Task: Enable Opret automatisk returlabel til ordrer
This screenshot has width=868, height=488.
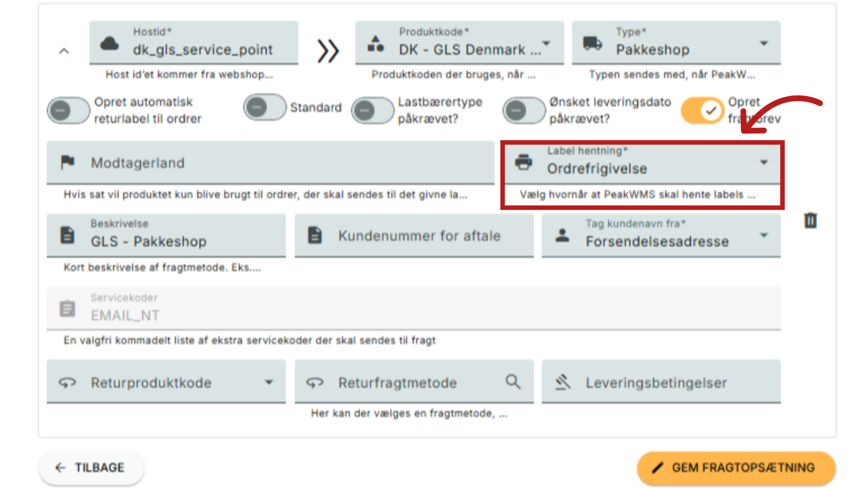Action: click(x=68, y=110)
